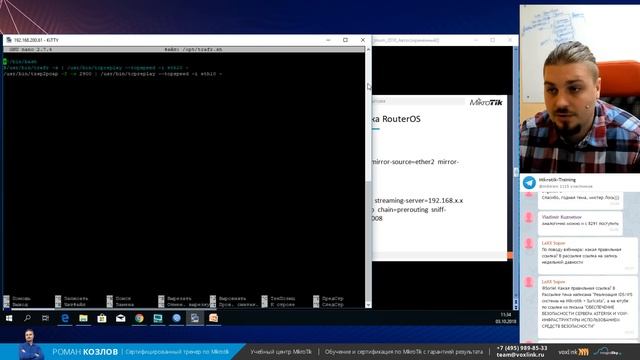Open the Mail app in taskbar
640x360 pixels.
120,318
